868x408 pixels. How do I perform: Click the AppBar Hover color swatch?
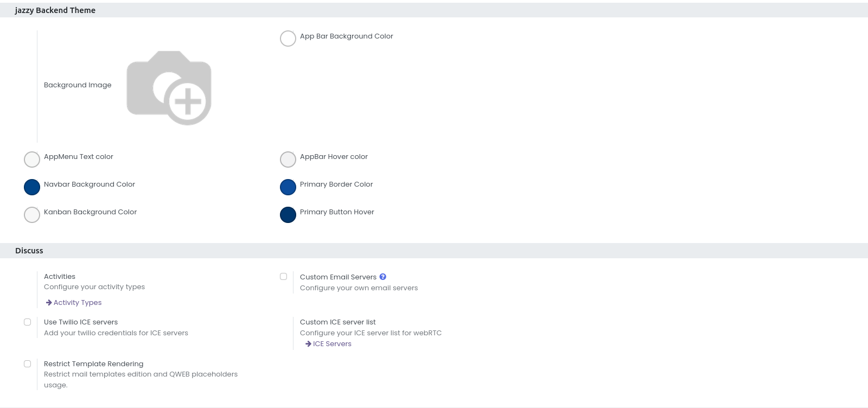point(288,160)
